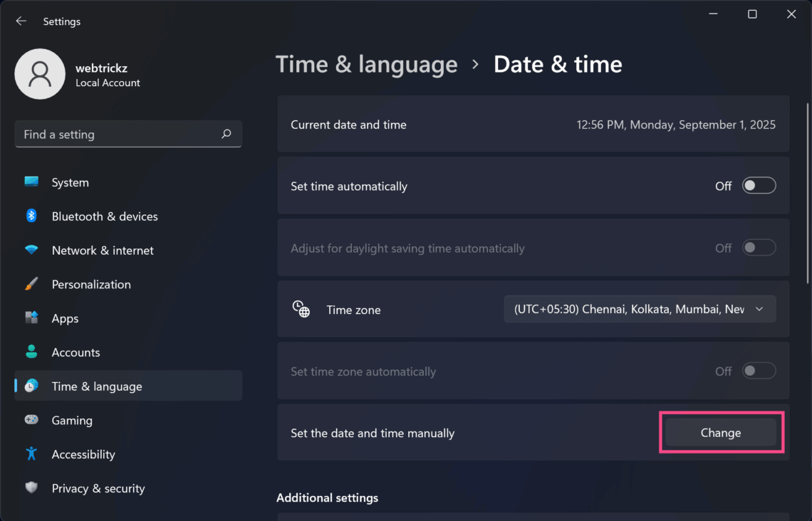812x521 pixels.
Task: Select the Apps sidebar icon
Action: pos(31,318)
